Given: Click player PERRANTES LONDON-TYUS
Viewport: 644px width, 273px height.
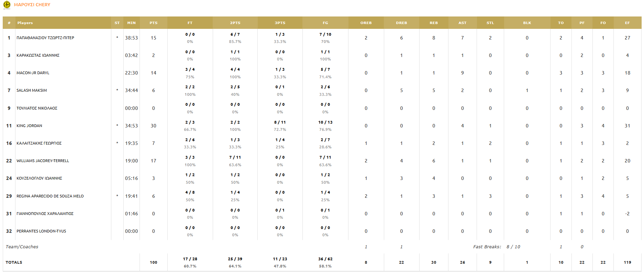Looking at the screenshot, I should (x=41, y=231).
